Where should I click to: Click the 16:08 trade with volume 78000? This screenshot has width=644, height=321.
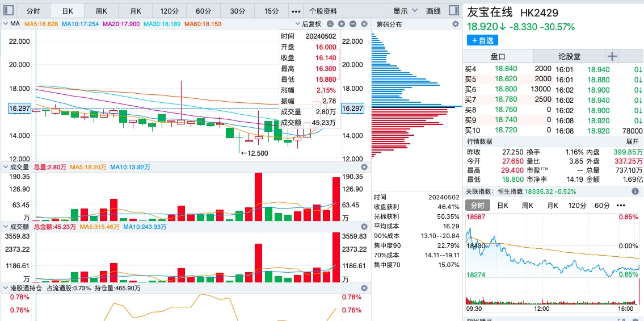[599, 131]
